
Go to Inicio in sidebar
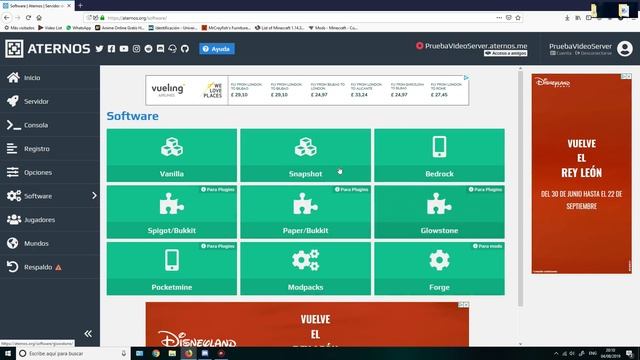point(50,78)
